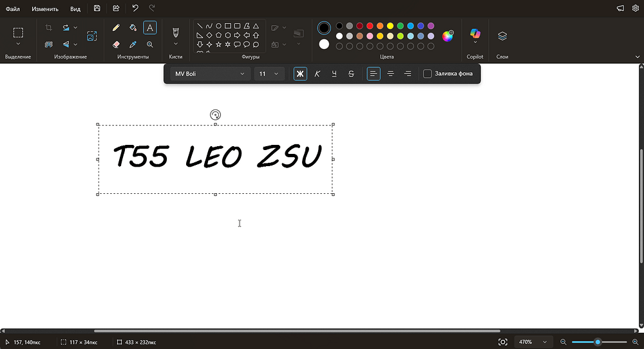
Task: Pick the red color swatch
Action: [370, 26]
